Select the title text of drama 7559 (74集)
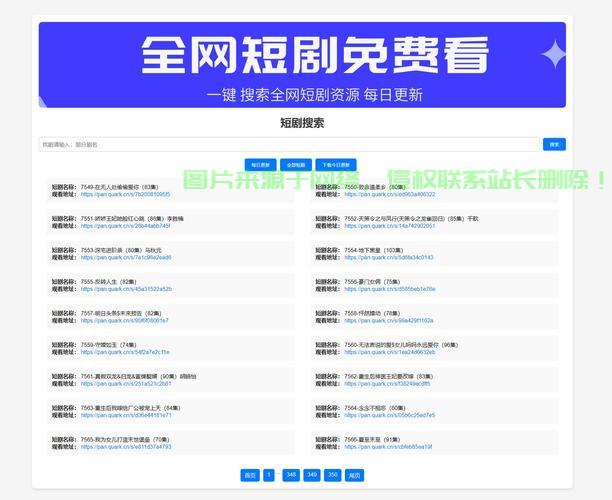 point(109,345)
